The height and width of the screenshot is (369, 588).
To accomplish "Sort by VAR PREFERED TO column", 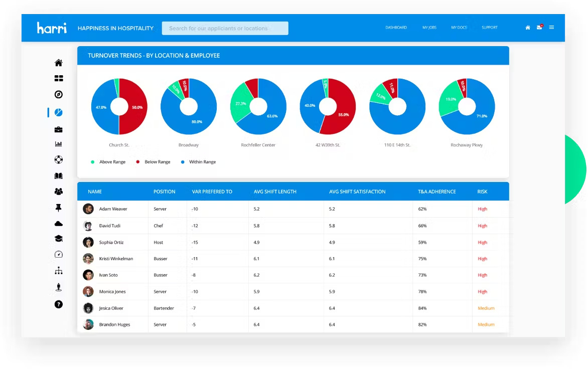I will pos(212,192).
